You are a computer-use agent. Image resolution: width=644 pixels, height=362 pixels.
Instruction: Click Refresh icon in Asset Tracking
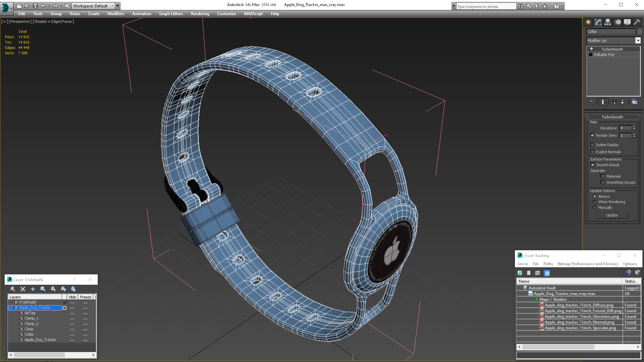pos(520,273)
